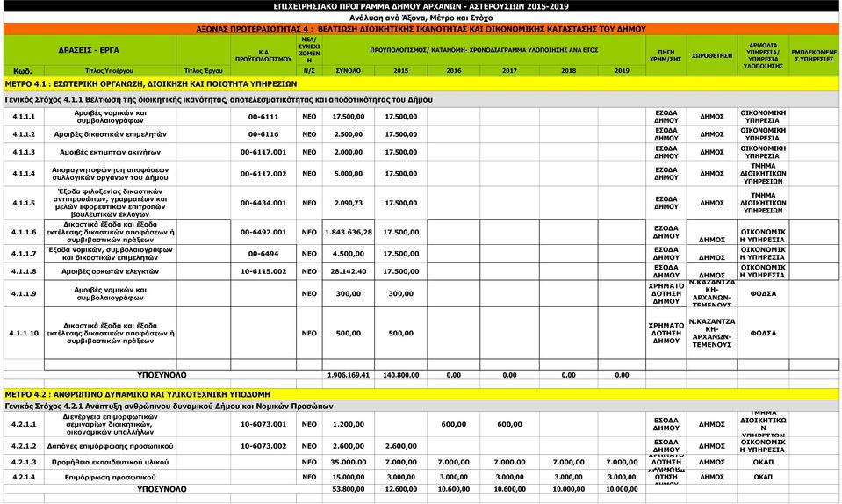Select budget code '00-6111'
The image size is (842, 504).
point(263,117)
